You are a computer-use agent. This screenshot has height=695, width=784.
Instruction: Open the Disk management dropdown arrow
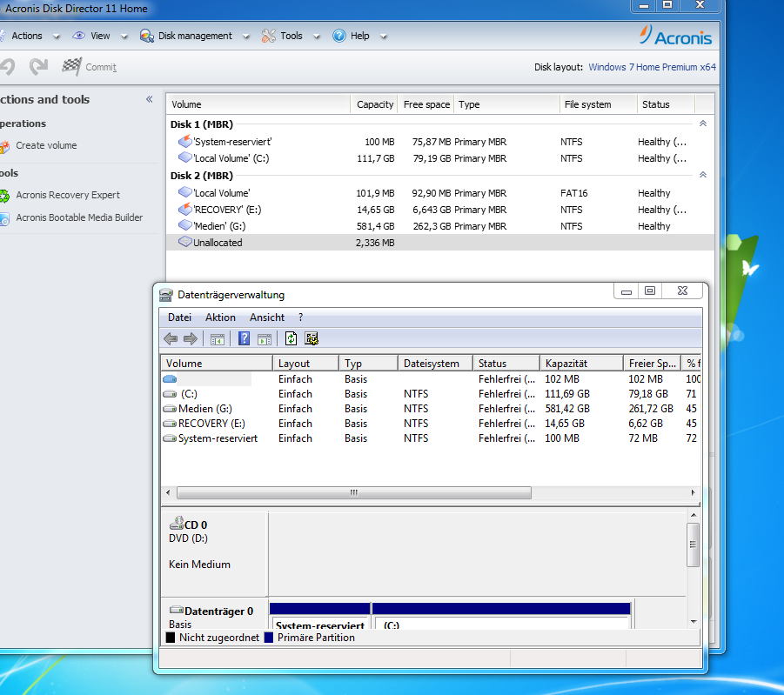245,37
